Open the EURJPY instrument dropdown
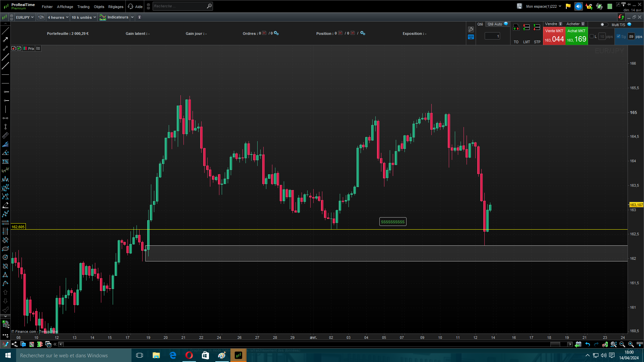This screenshot has width=644, height=362. (x=25, y=17)
